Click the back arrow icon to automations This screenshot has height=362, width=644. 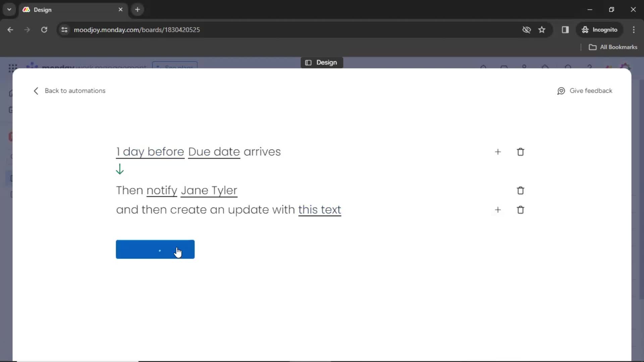35,90
